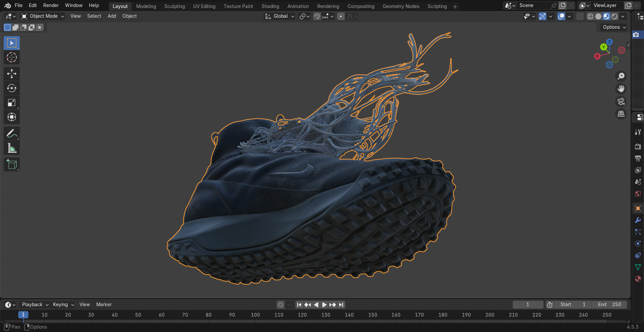Viewport: 644px width, 332px height.
Task: Switch perspective/orthographic grid icon
Action: pos(621,114)
